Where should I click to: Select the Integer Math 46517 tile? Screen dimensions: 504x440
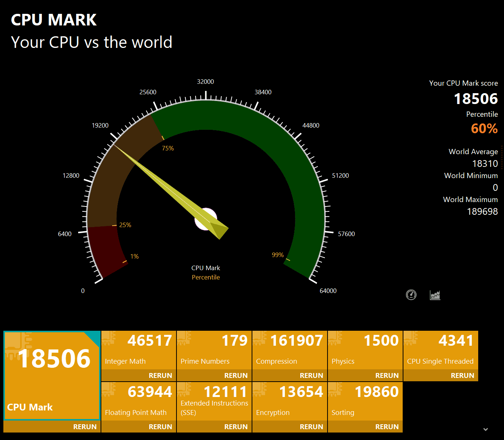(x=139, y=350)
